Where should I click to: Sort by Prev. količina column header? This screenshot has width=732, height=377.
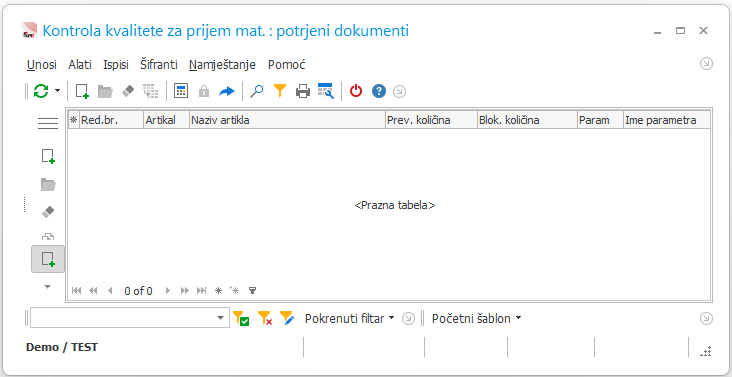click(x=431, y=120)
